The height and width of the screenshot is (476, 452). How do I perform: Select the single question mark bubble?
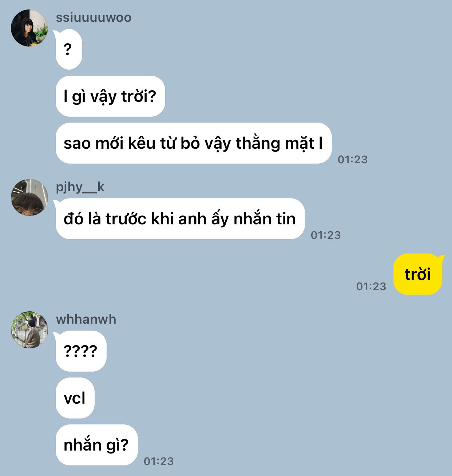tap(69, 49)
